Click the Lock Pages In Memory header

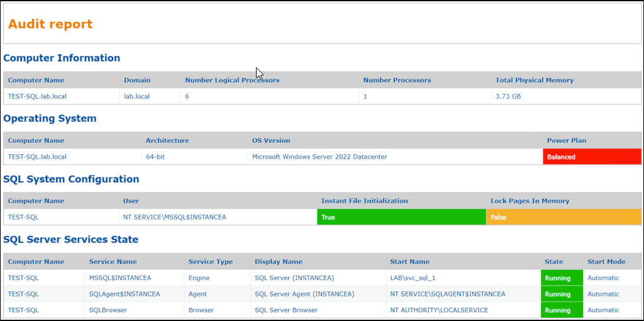click(x=530, y=201)
